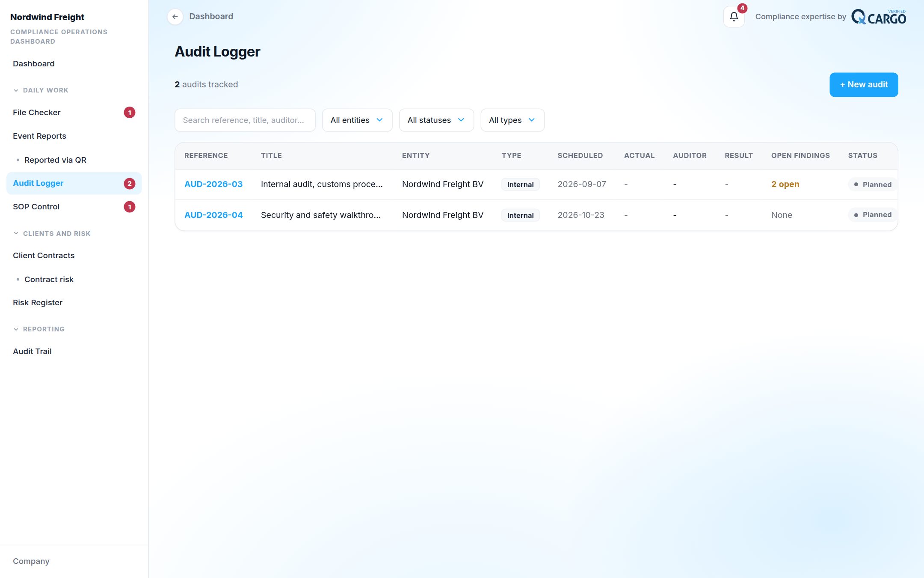924x578 pixels.
Task: Click the Entity column header
Action: pos(416,155)
